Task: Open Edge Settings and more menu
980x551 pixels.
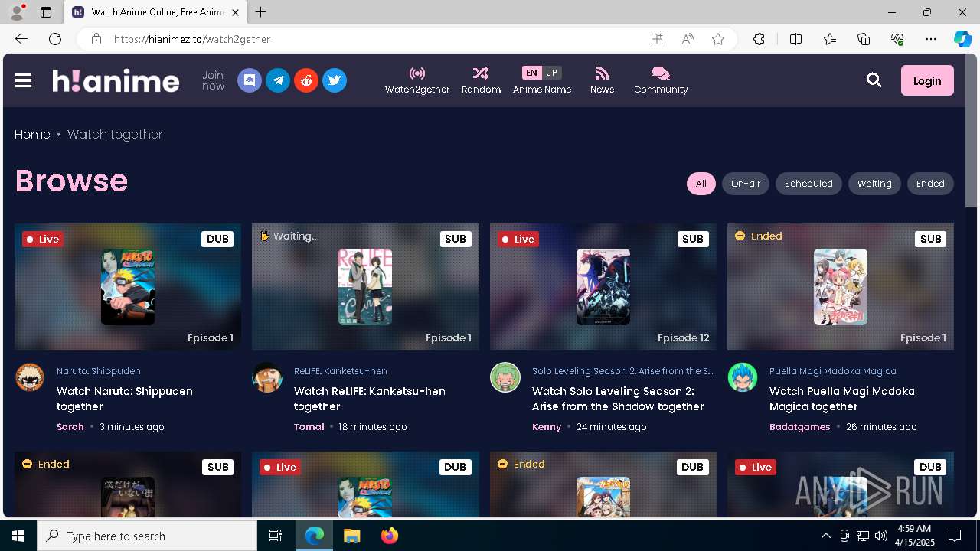Action: [x=931, y=39]
